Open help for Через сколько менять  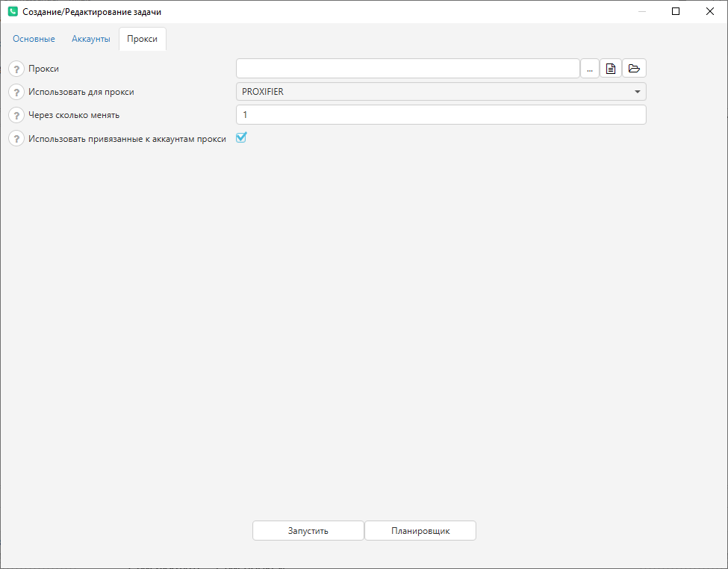tap(16, 115)
